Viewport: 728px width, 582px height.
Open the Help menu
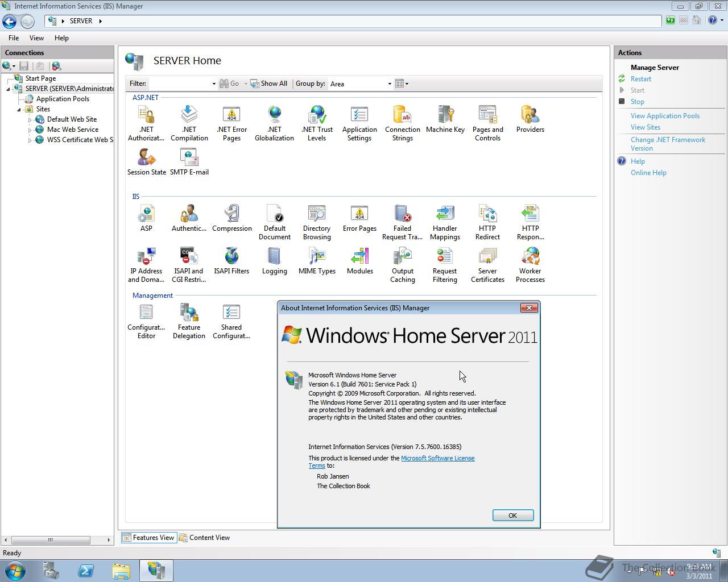(61, 38)
